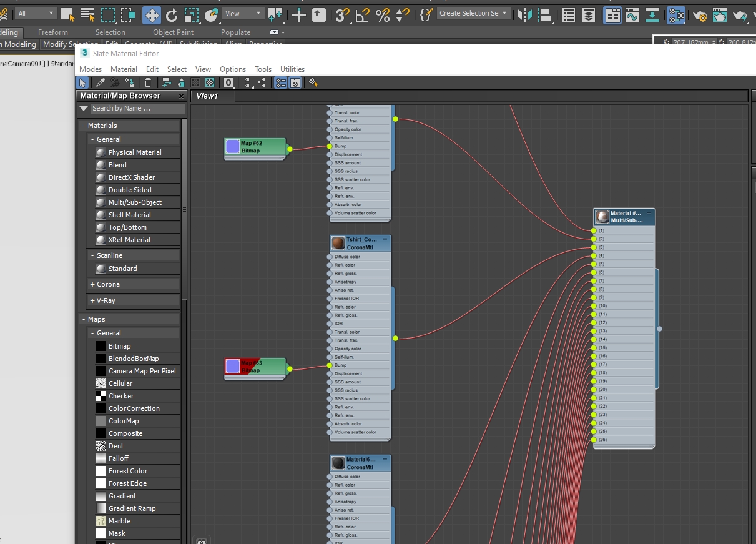Open the Utilities menu
The height and width of the screenshot is (544, 756).
pyautogui.click(x=292, y=69)
